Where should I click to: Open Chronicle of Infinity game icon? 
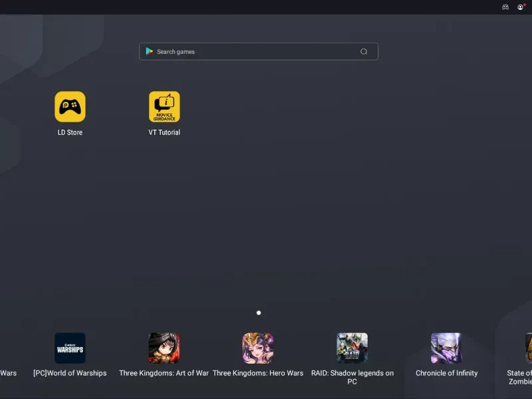click(446, 348)
